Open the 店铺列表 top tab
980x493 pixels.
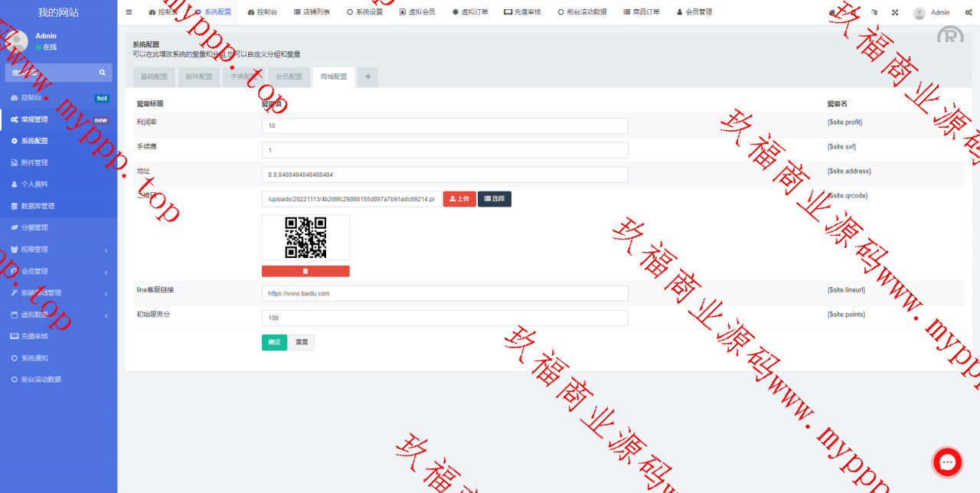pos(312,12)
